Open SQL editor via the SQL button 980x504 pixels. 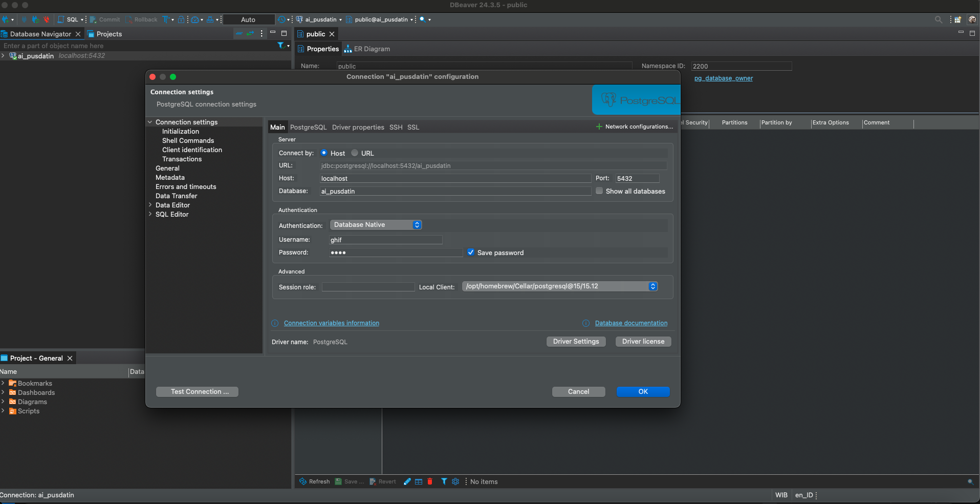(69, 19)
